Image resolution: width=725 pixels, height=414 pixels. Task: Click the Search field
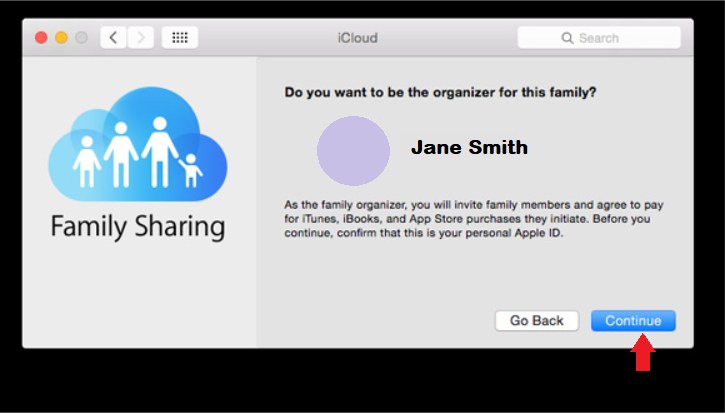[599, 37]
